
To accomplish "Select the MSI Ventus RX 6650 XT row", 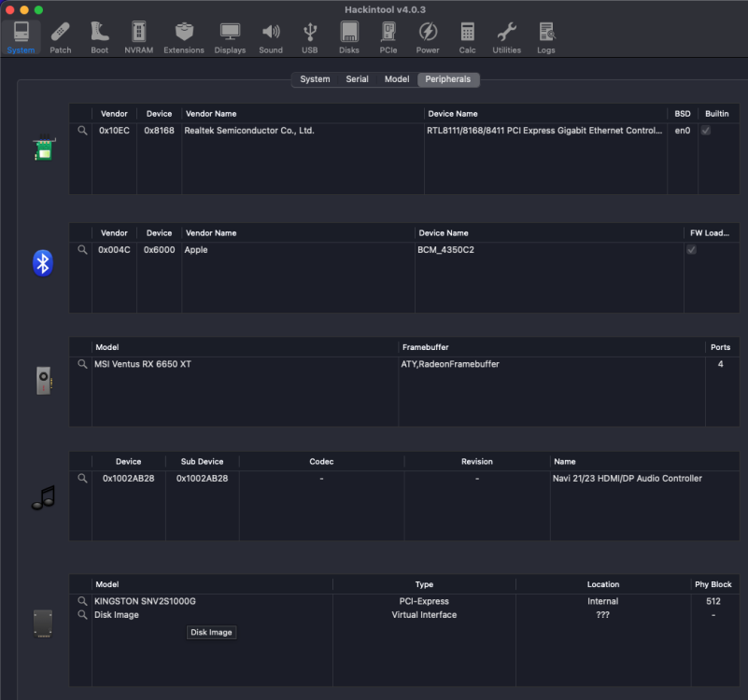I will [x=404, y=364].
